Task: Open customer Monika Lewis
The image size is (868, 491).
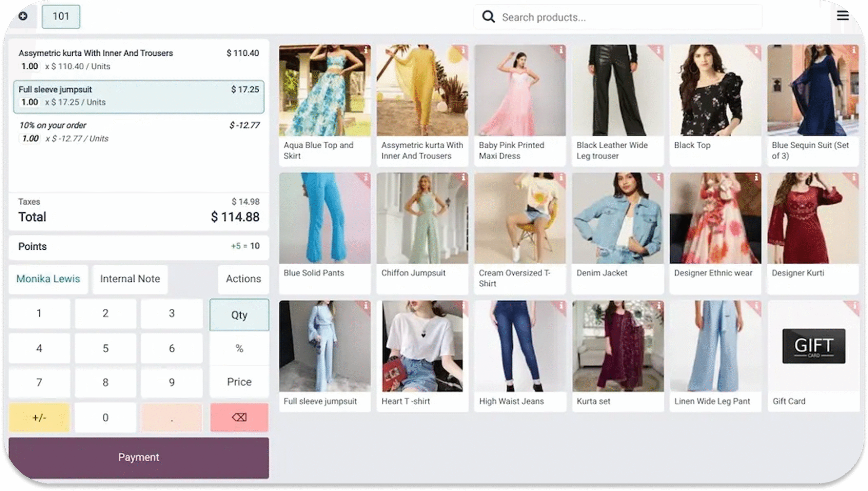Action: pyautogui.click(x=48, y=279)
